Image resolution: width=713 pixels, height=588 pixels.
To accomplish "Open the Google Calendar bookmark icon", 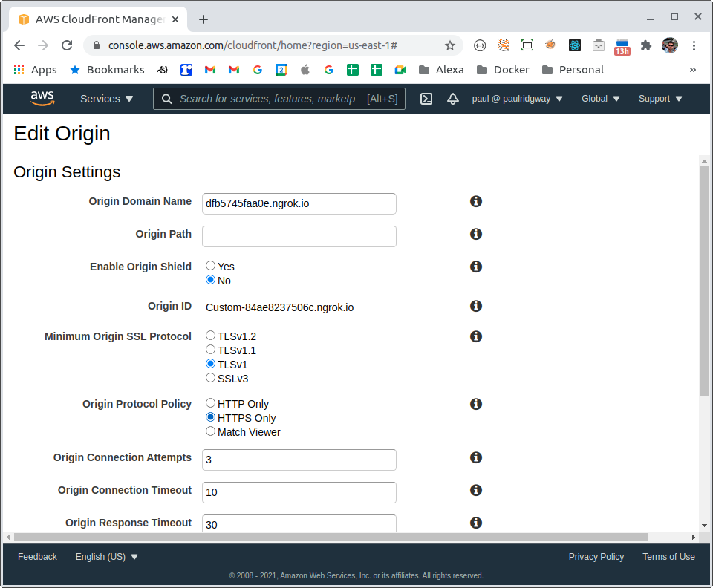I will click(x=281, y=70).
